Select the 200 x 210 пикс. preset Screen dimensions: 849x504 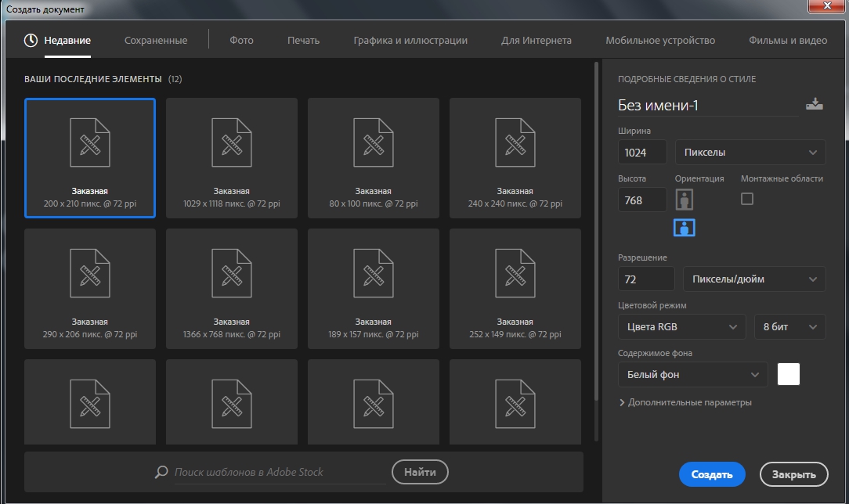click(x=90, y=158)
